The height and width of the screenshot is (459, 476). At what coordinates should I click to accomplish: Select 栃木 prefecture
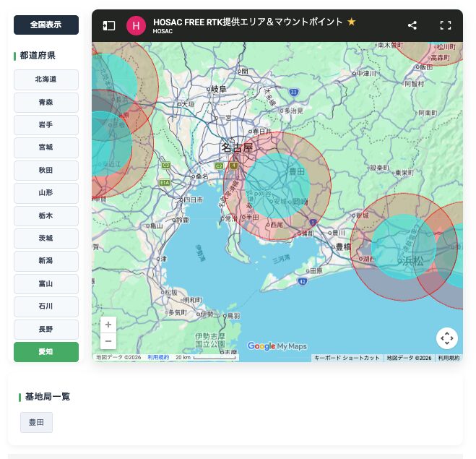[46, 215]
